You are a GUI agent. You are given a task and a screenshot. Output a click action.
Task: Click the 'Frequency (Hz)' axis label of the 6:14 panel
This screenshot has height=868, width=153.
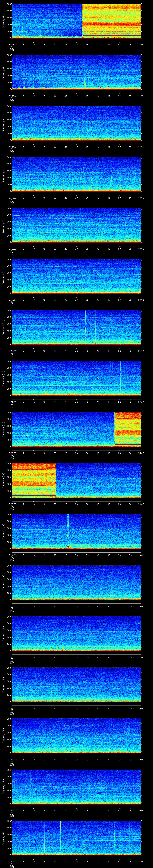click(3, 21)
